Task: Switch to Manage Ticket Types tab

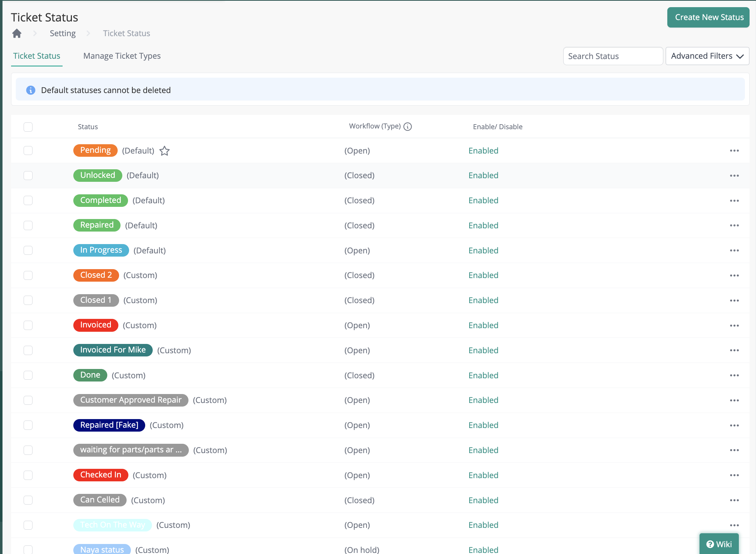Action: click(x=122, y=56)
